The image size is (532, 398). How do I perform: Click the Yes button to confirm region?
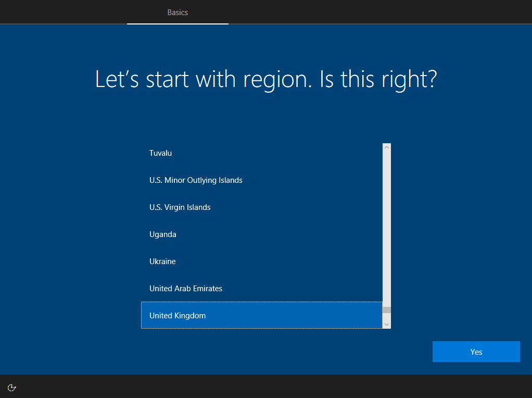tap(475, 352)
